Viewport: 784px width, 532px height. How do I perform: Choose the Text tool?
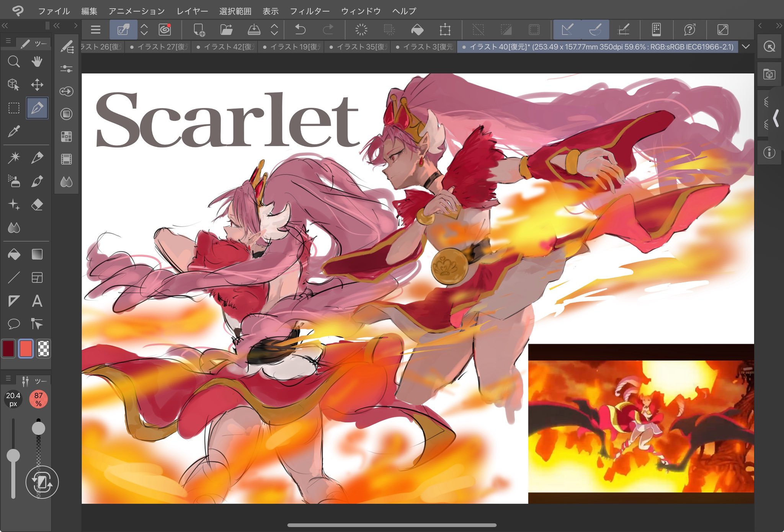(x=37, y=301)
